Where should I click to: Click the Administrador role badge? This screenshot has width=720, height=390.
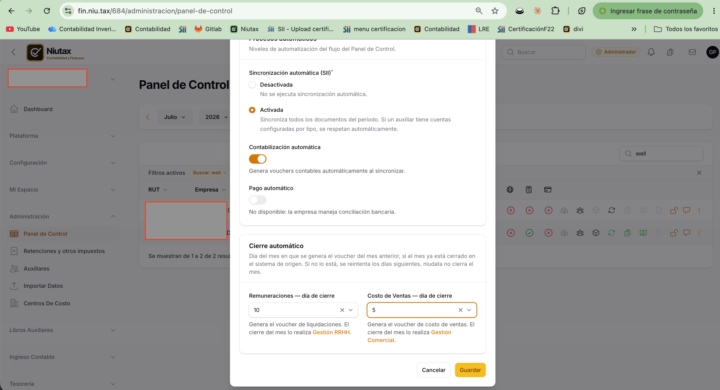coord(616,52)
